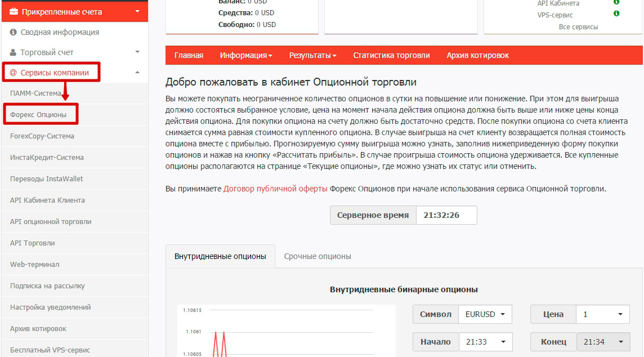Click the Серверное время field
Screen dimensions: 644x357
coord(446,215)
